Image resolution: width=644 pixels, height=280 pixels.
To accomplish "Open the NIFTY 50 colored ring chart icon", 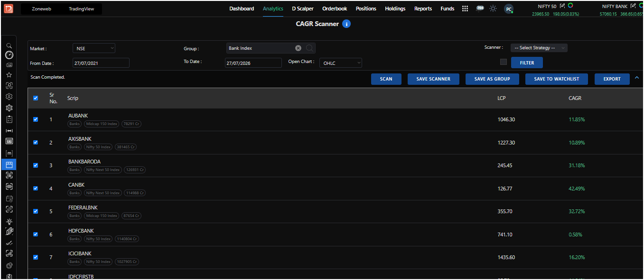I will (x=570, y=6).
